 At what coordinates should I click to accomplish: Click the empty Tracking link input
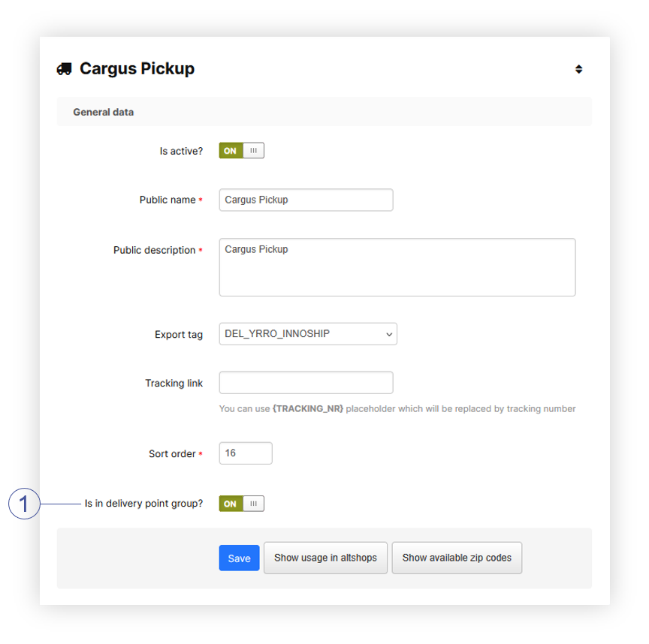[x=306, y=383]
